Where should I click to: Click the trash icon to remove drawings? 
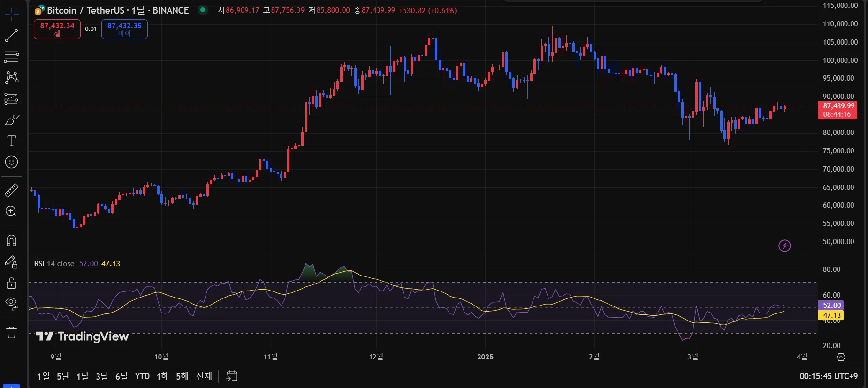[11, 333]
